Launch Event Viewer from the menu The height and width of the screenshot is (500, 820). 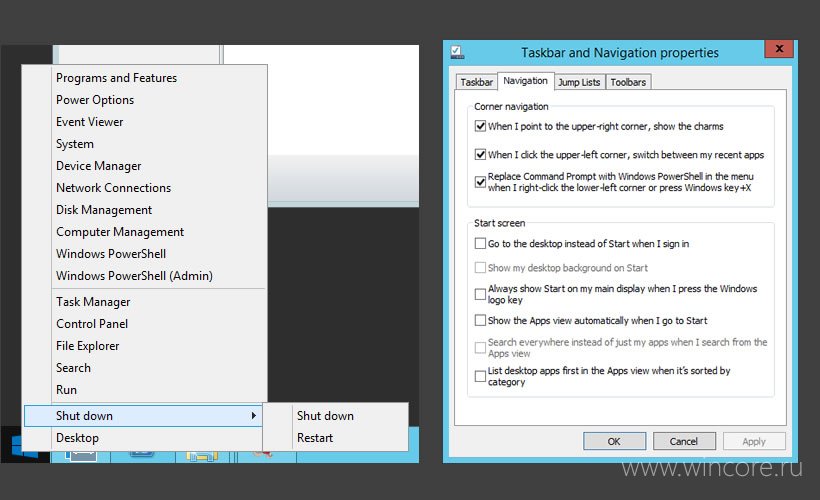coord(143,122)
